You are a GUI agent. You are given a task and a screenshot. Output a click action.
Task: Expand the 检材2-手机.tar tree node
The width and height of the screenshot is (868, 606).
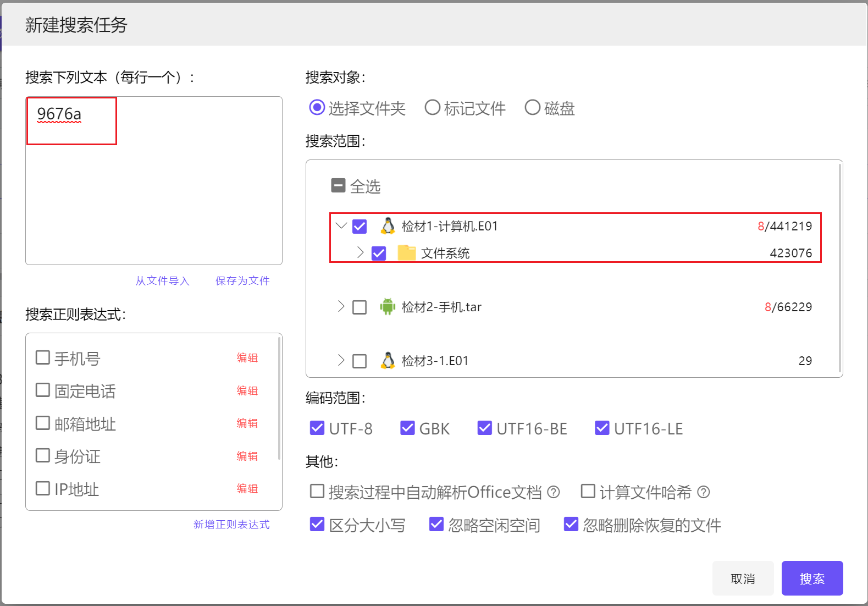click(341, 307)
